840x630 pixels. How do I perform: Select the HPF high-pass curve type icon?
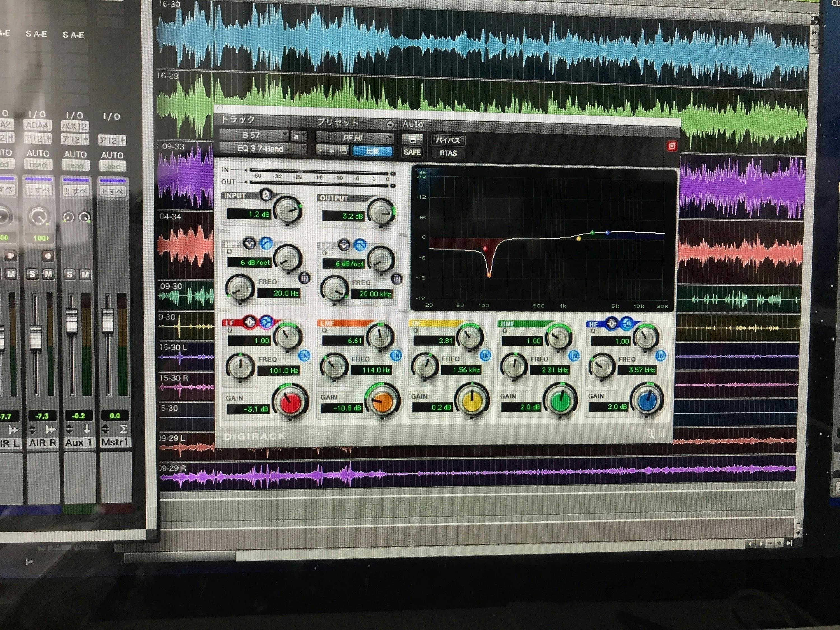[x=266, y=243]
